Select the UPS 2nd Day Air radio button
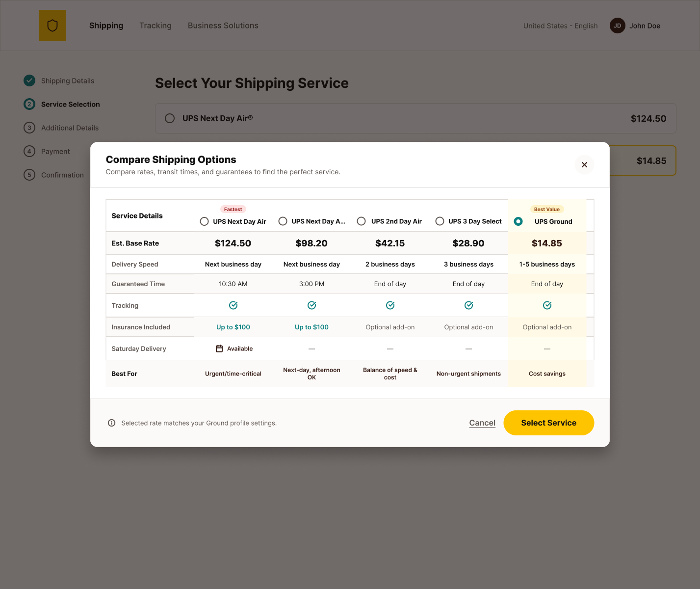The width and height of the screenshot is (700, 589). [x=362, y=221]
